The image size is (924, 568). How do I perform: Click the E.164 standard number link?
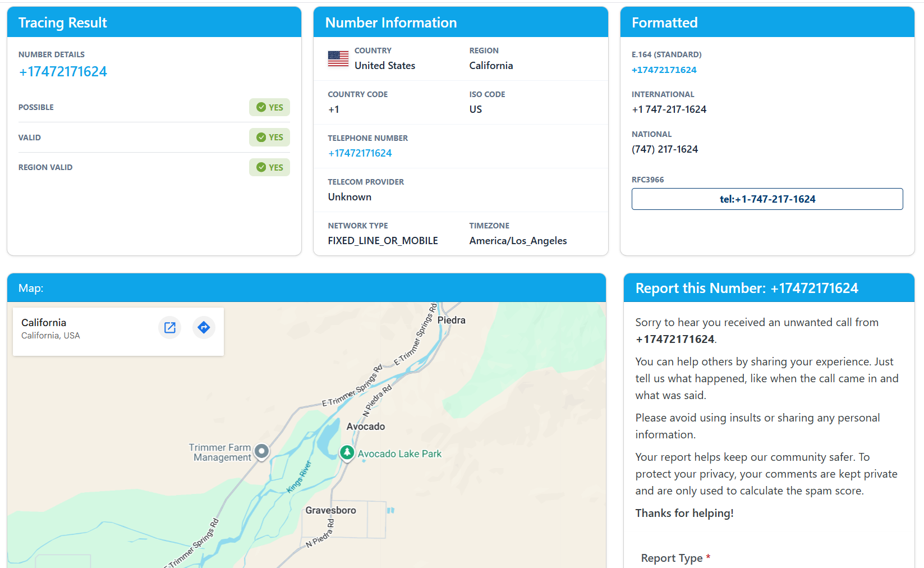(664, 70)
